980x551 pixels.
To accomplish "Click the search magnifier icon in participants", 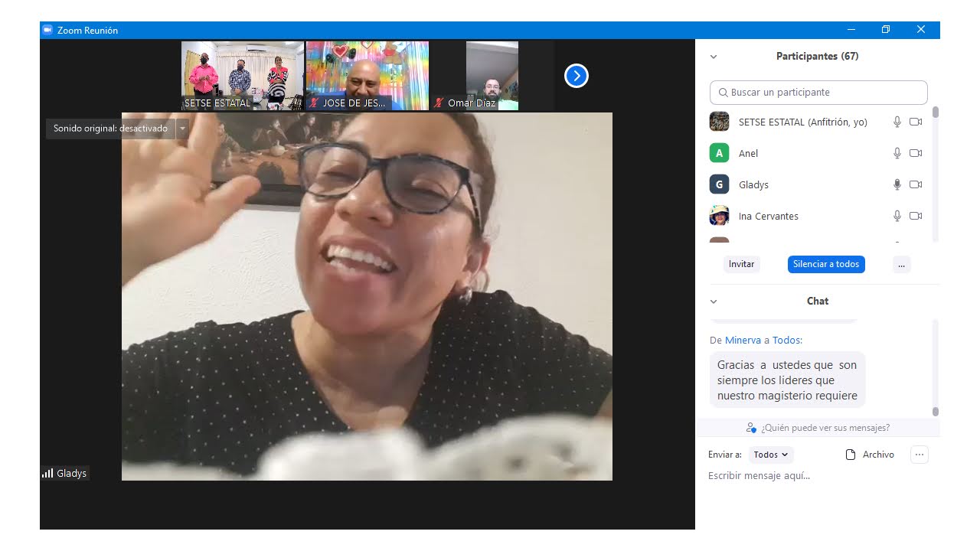I will (x=723, y=93).
